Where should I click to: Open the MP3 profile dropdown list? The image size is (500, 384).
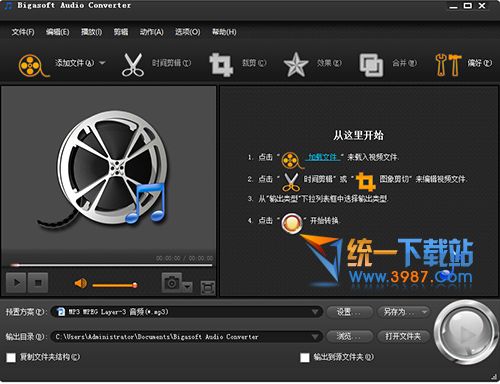tap(315, 312)
